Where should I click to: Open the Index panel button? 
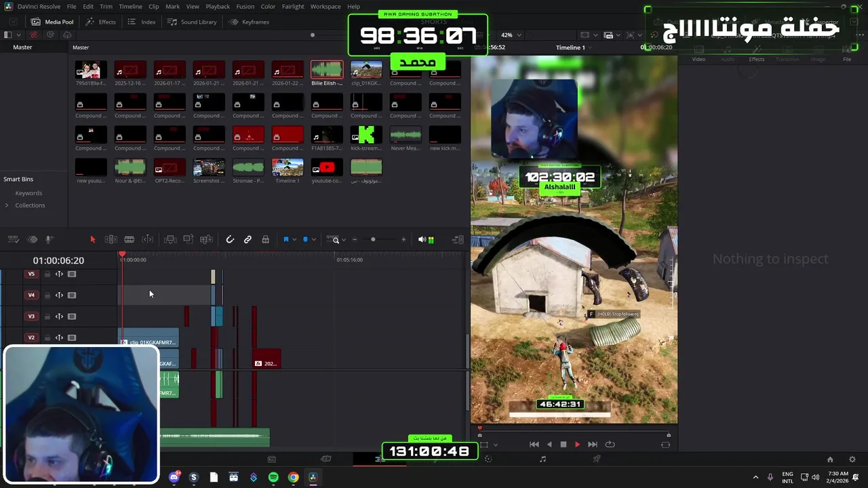point(142,22)
